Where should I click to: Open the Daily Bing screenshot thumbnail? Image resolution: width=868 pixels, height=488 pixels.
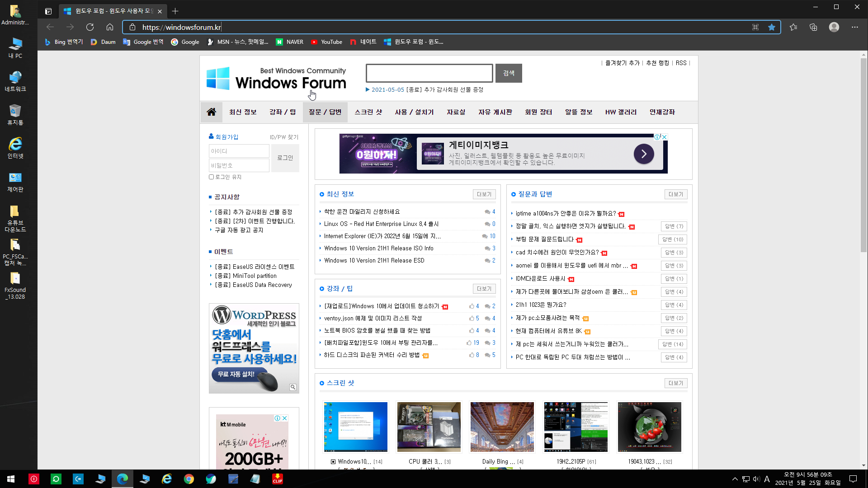coord(502,427)
